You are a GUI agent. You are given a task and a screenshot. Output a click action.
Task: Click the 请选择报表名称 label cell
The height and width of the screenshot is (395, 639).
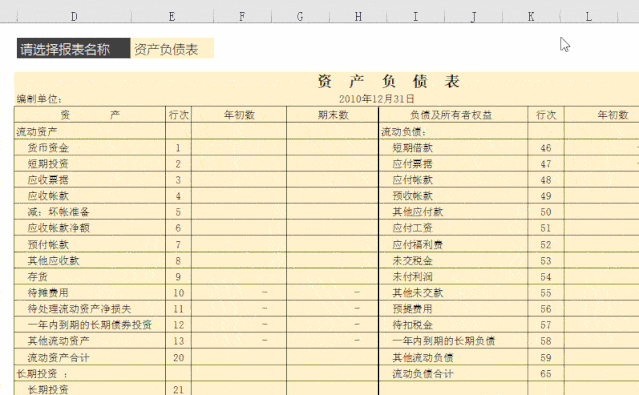click(x=73, y=49)
